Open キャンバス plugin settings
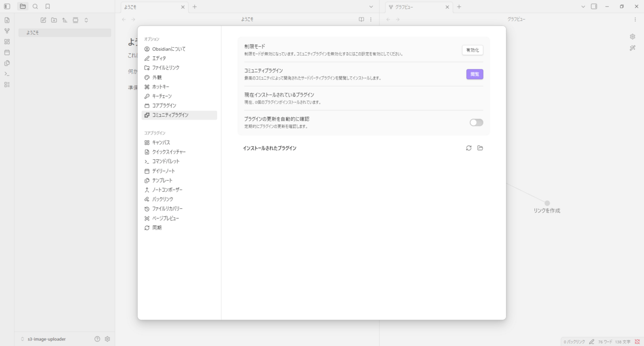 point(179,142)
